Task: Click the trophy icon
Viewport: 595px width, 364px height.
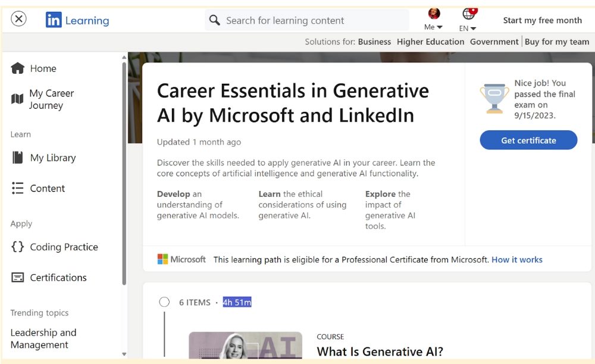Action: click(x=494, y=98)
